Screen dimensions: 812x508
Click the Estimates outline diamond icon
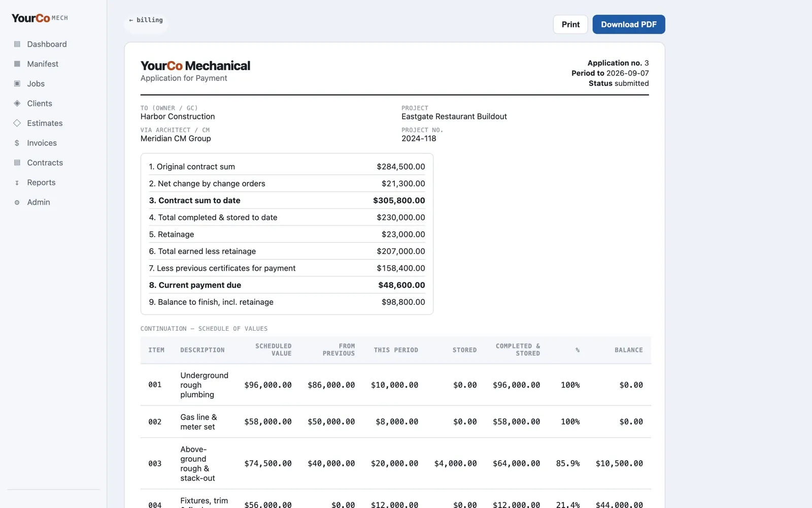[17, 123]
